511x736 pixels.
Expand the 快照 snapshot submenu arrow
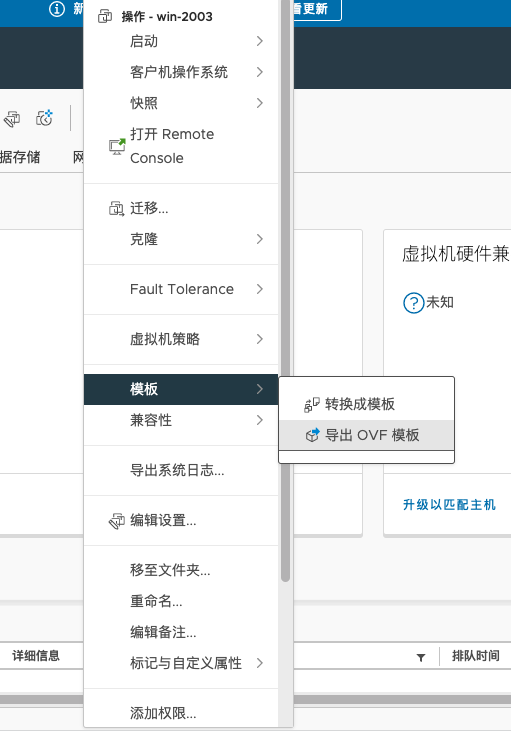point(259,103)
